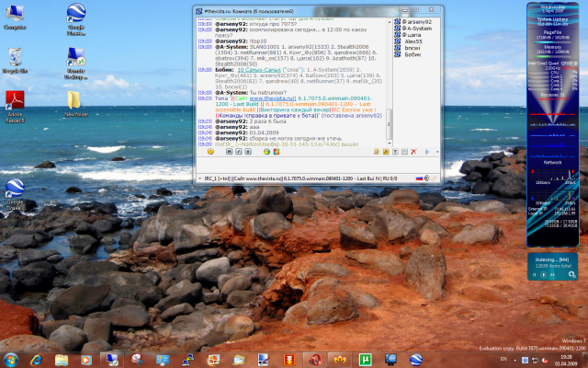Select user bncwi in the user list
This screenshot has width=588, height=368.
408,48
